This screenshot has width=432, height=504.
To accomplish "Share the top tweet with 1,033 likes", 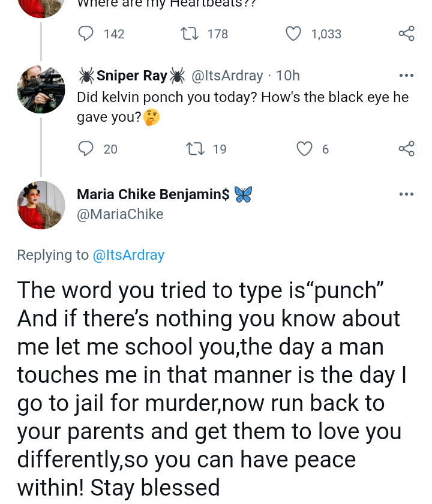I will click(406, 34).
